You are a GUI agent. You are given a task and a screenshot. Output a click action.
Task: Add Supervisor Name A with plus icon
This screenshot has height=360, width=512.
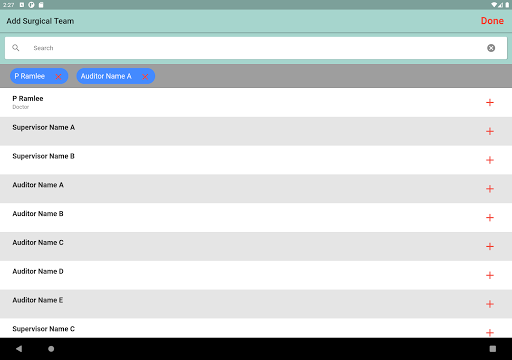tap(490, 131)
